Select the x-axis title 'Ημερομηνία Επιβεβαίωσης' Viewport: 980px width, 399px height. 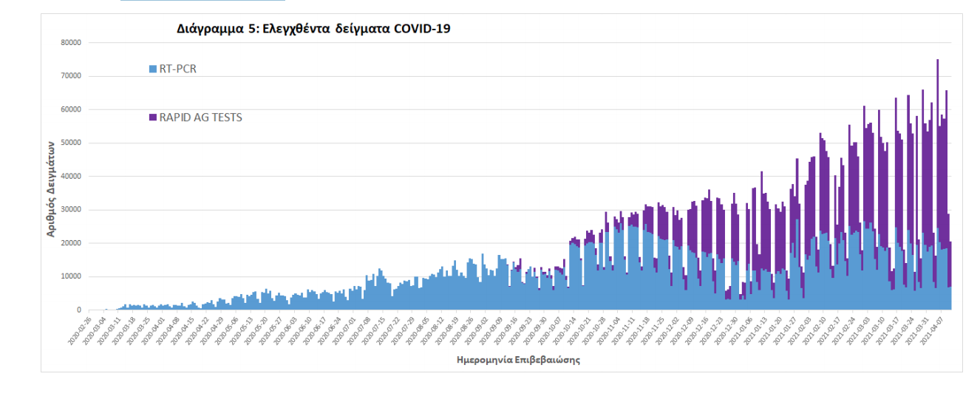point(517,361)
